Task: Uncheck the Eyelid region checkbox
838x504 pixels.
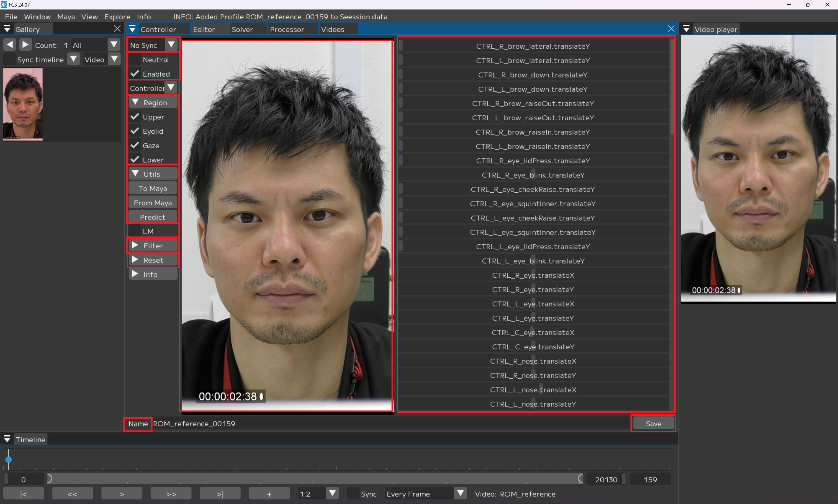Action: click(135, 131)
